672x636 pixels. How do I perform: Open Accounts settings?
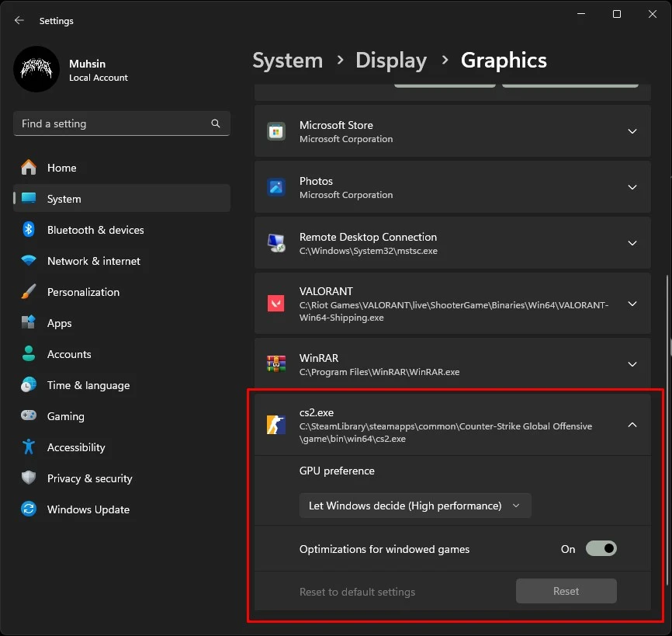122,354
